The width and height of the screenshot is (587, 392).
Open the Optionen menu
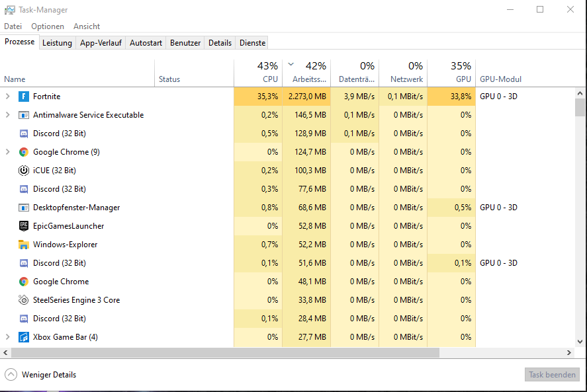[48, 26]
